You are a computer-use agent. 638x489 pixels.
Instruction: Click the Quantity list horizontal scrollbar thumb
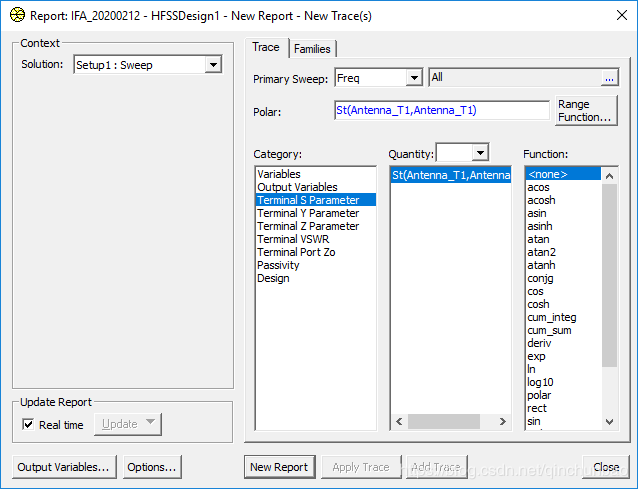tap(444, 421)
